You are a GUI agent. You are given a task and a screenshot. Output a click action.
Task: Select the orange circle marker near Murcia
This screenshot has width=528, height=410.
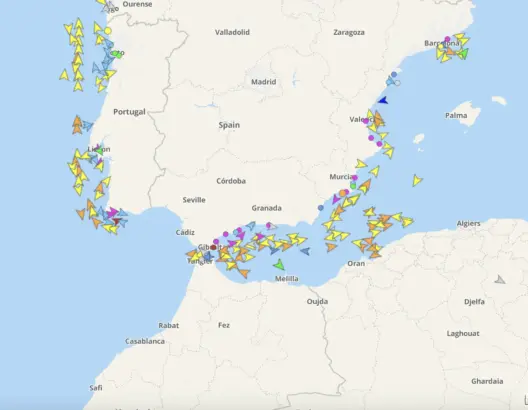(x=342, y=193)
